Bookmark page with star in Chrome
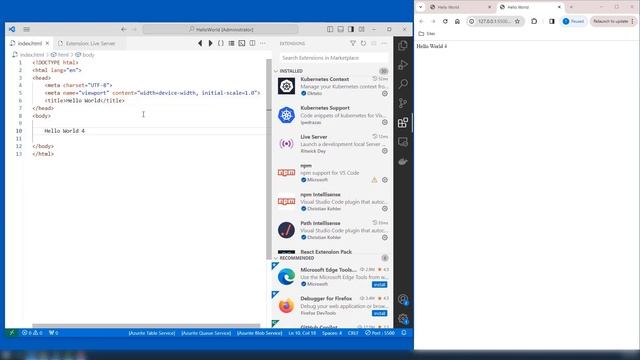Viewport: 640px width, 360px height. [x=518, y=21]
